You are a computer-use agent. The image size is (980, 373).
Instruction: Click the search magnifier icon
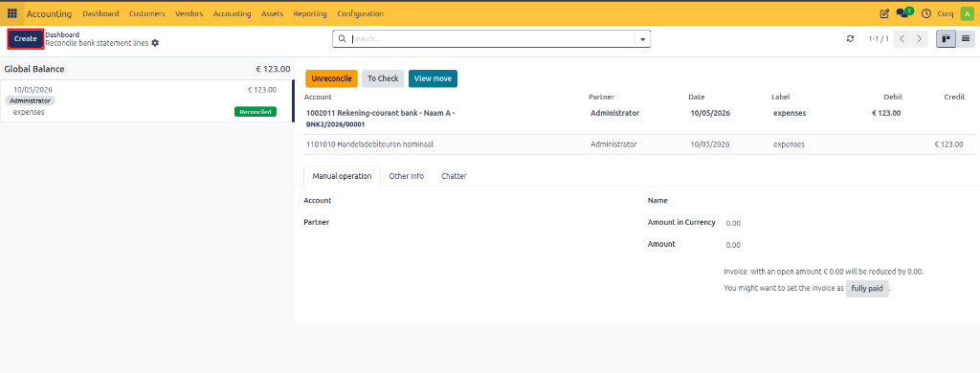[x=342, y=39]
